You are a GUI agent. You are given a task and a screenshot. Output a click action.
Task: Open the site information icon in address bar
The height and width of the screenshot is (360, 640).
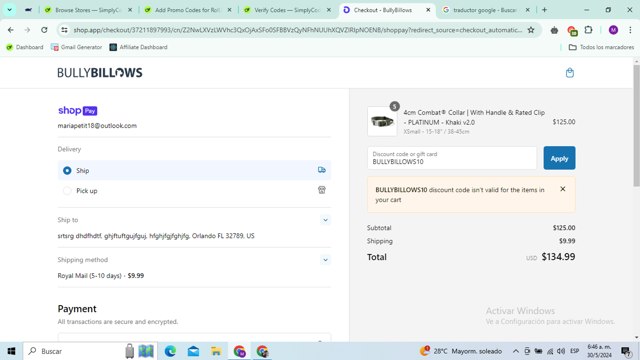coord(64,30)
